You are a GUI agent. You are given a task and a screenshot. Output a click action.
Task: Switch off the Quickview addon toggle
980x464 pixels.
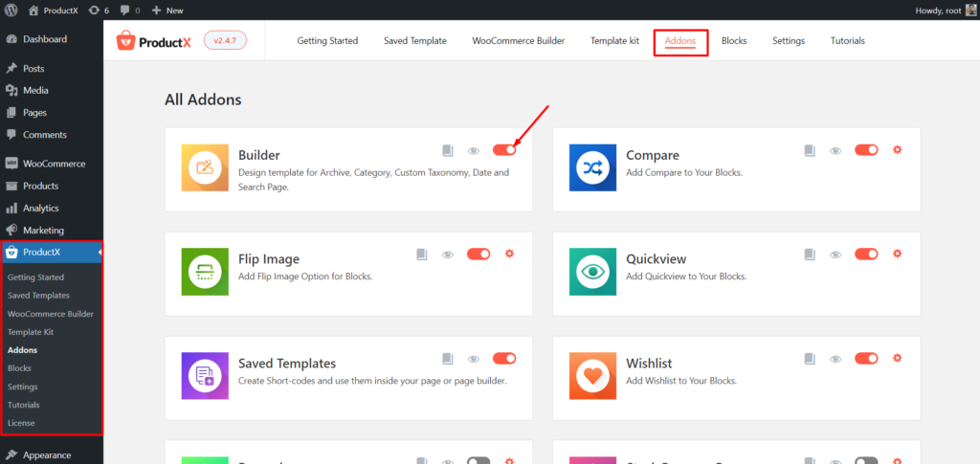click(866, 254)
